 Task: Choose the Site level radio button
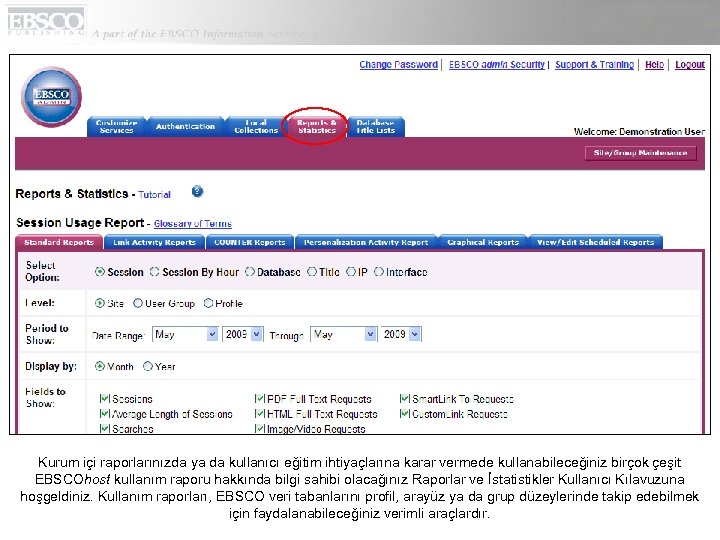click(100, 303)
